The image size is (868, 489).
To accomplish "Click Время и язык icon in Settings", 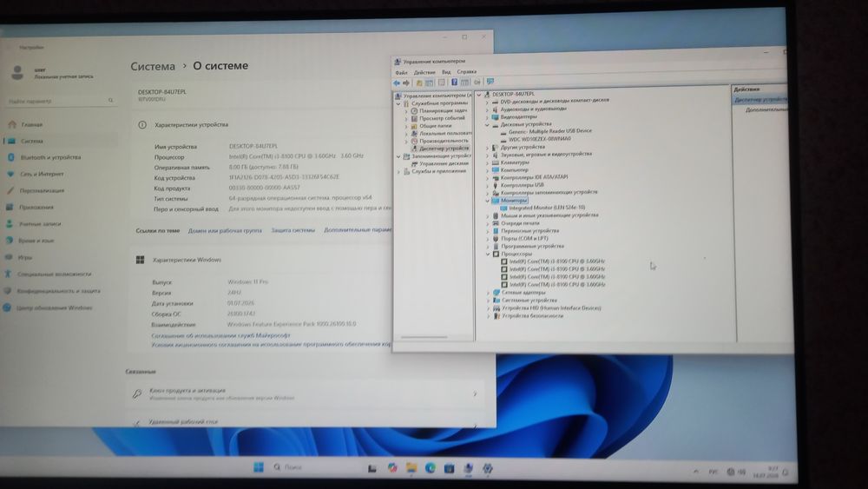I will point(9,241).
